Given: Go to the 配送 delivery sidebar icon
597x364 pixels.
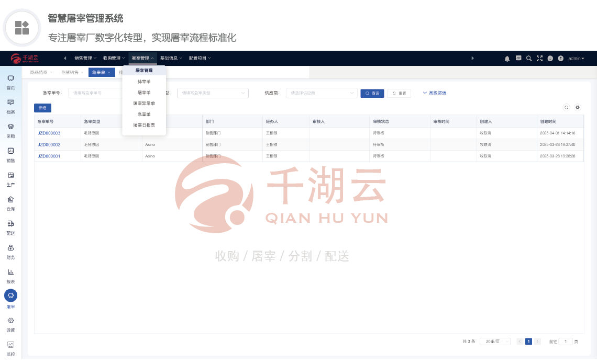Looking at the screenshot, I should 10,227.
